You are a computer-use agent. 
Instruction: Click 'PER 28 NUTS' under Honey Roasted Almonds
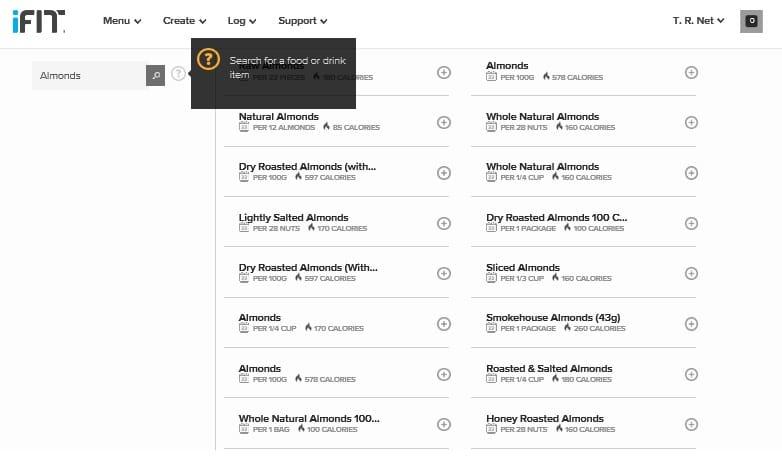524,430
